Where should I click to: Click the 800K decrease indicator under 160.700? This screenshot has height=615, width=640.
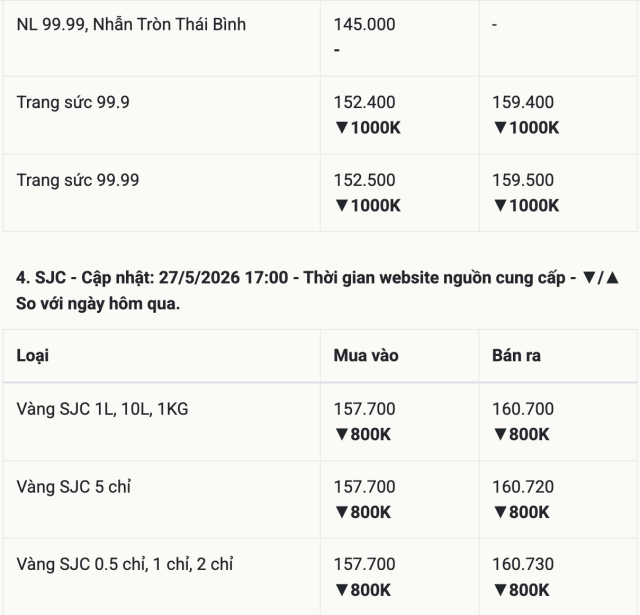click(x=521, y=434)
